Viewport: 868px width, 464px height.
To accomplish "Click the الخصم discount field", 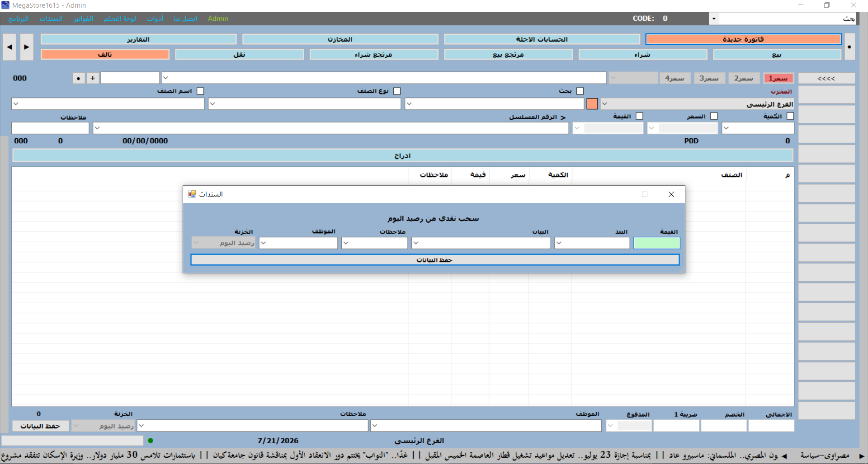I will [724, 426].
